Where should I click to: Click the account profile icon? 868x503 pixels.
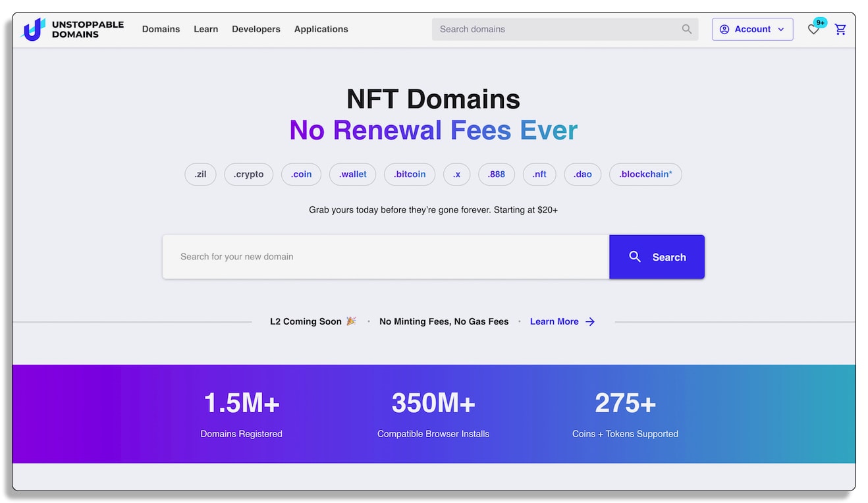724,29
